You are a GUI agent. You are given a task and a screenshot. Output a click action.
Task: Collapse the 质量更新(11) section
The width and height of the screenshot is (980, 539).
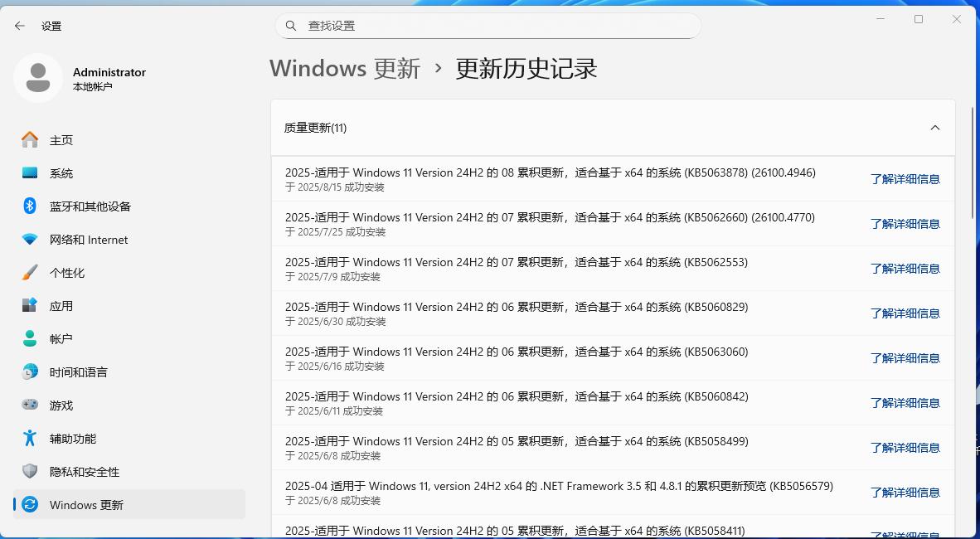click(x=935, y=128)
